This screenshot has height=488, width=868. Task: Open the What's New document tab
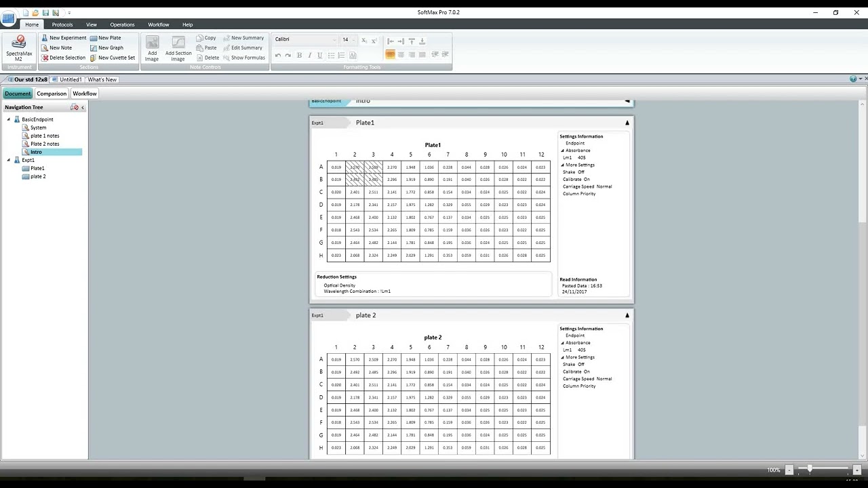[x=102, y=79]
